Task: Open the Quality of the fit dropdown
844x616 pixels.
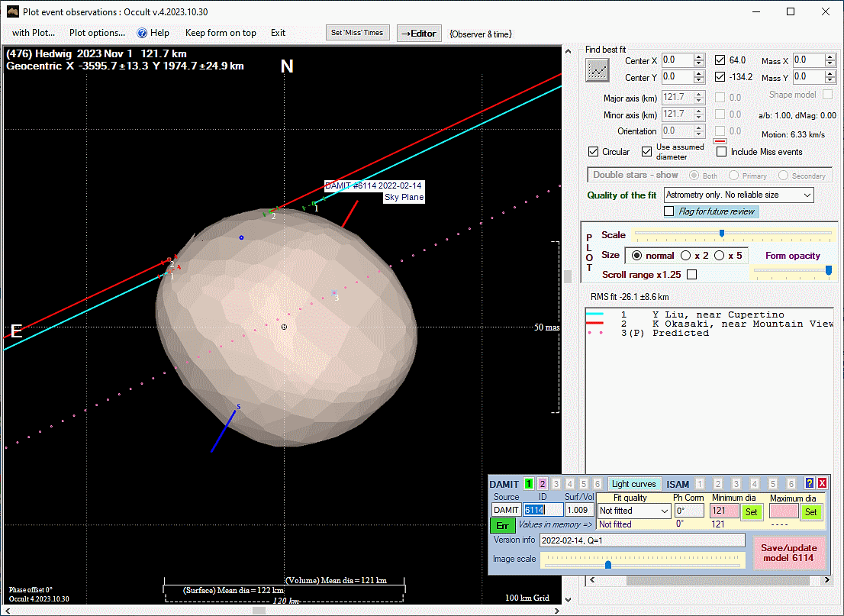Action: (x=739, y=195)
